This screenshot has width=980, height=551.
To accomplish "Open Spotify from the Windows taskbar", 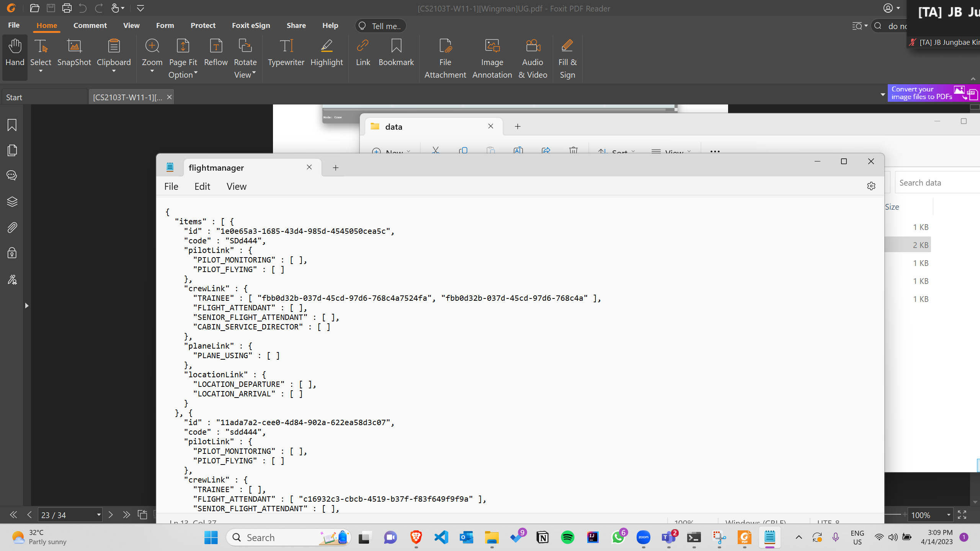I will 567,538.
